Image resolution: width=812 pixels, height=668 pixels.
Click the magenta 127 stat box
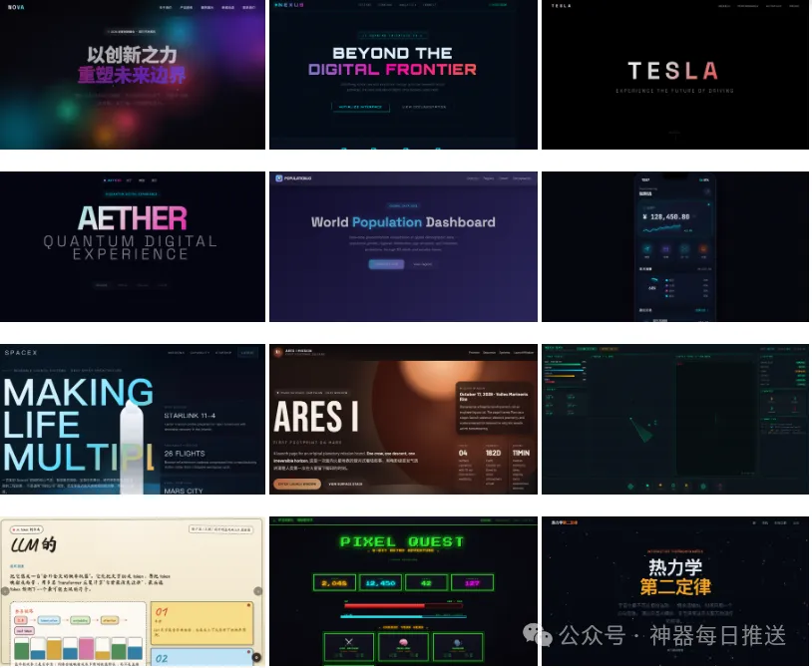point(472,582)
